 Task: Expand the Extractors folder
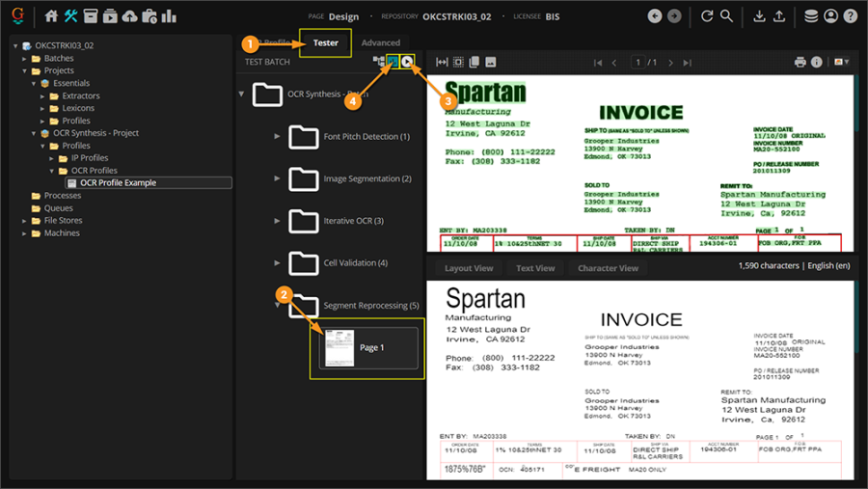point(42,95)
